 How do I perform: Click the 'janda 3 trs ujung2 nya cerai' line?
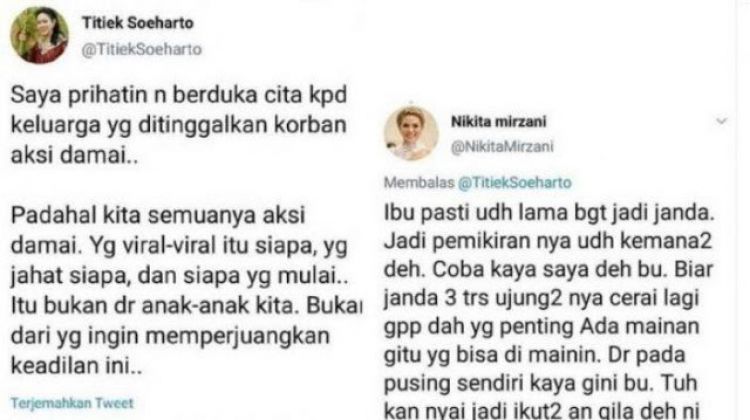541,298
